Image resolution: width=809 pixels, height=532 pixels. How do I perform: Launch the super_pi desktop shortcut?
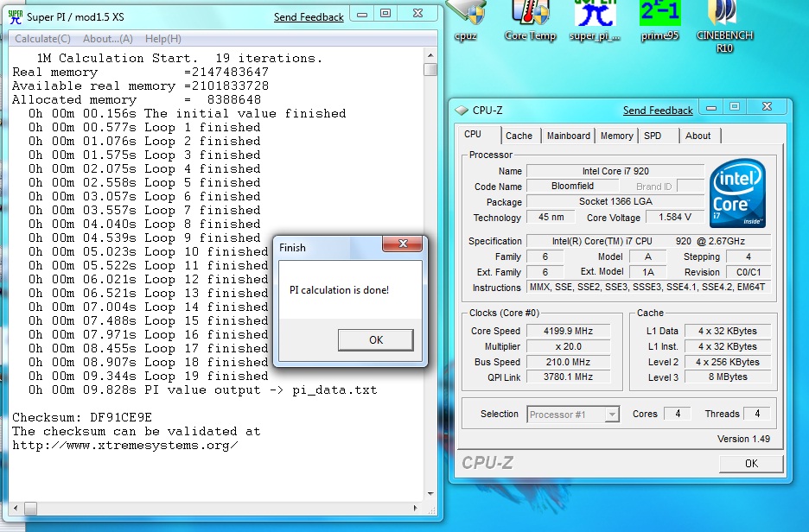pos(595,20)
